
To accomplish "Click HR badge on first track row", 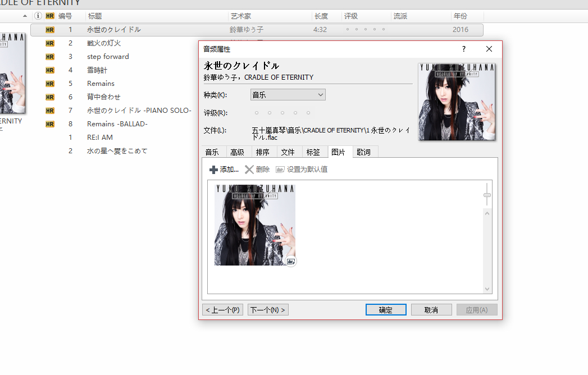I will 50,30.
